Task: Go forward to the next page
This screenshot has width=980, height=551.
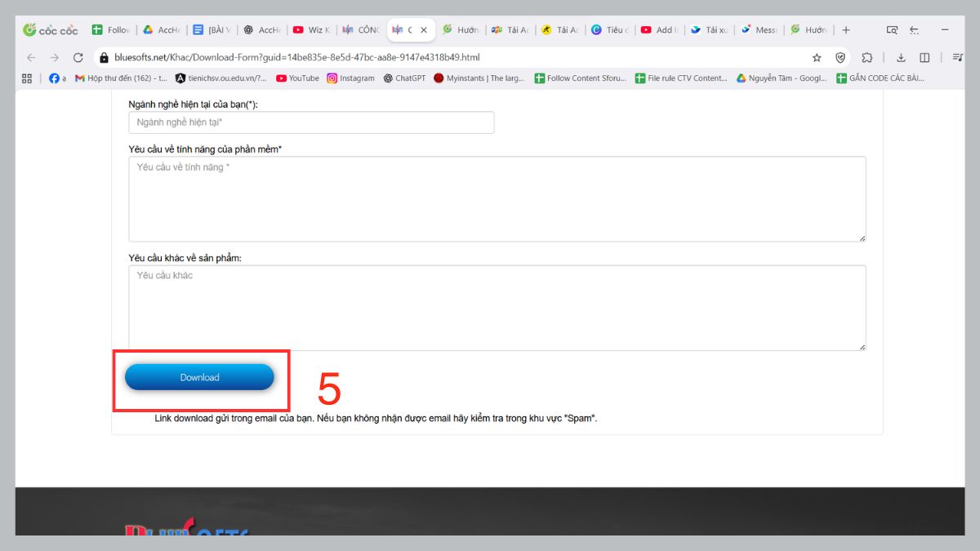Action: (x=55, y=58)
